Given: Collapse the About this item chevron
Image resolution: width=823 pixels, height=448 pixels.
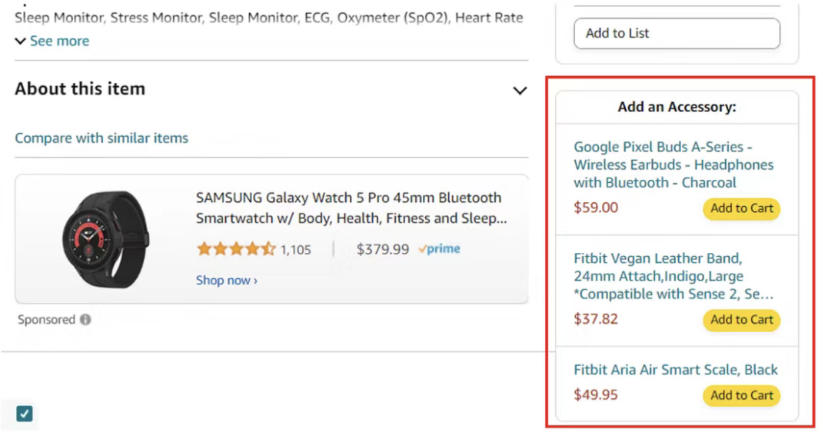Looking at the screenshot, I should click(x=519, y=91).
